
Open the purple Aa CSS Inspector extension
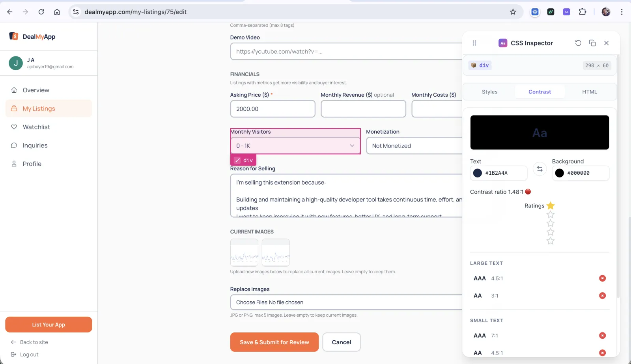pos(566,12)
